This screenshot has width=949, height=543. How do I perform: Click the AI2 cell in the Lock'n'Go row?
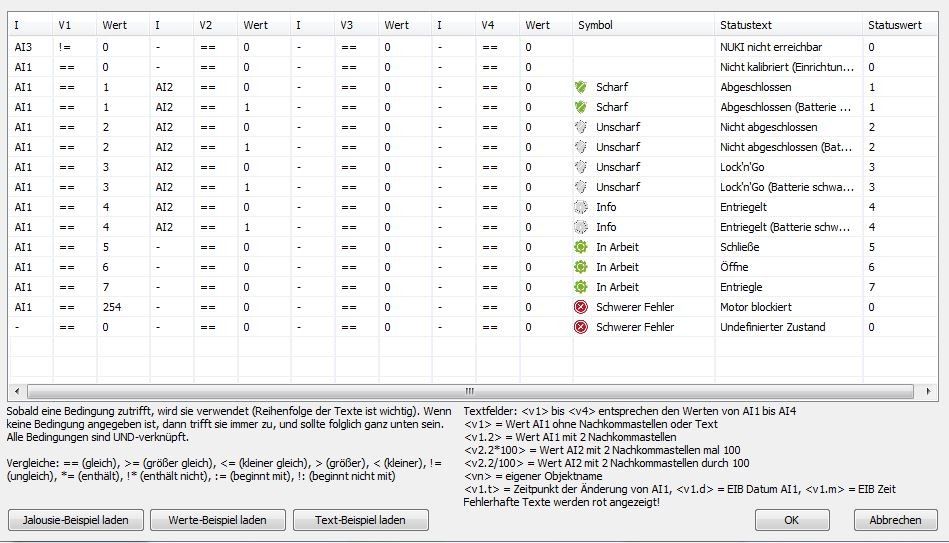[164, 167]
